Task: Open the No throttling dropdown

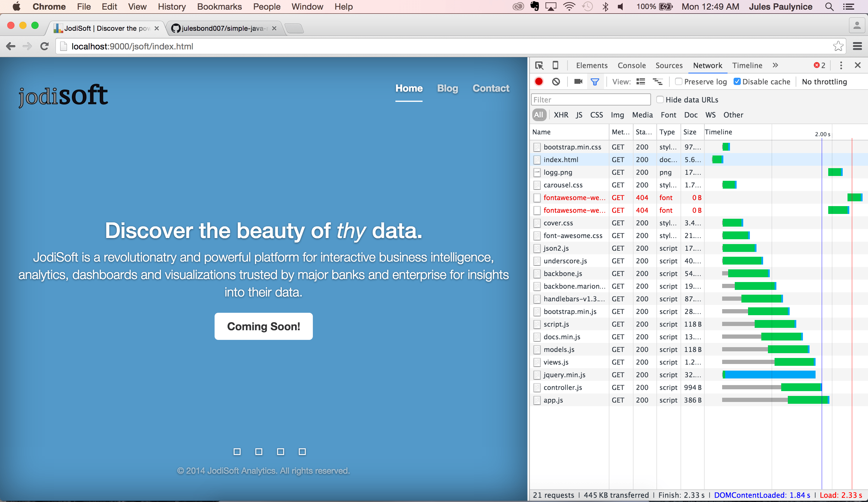Action: coord(824,82)
